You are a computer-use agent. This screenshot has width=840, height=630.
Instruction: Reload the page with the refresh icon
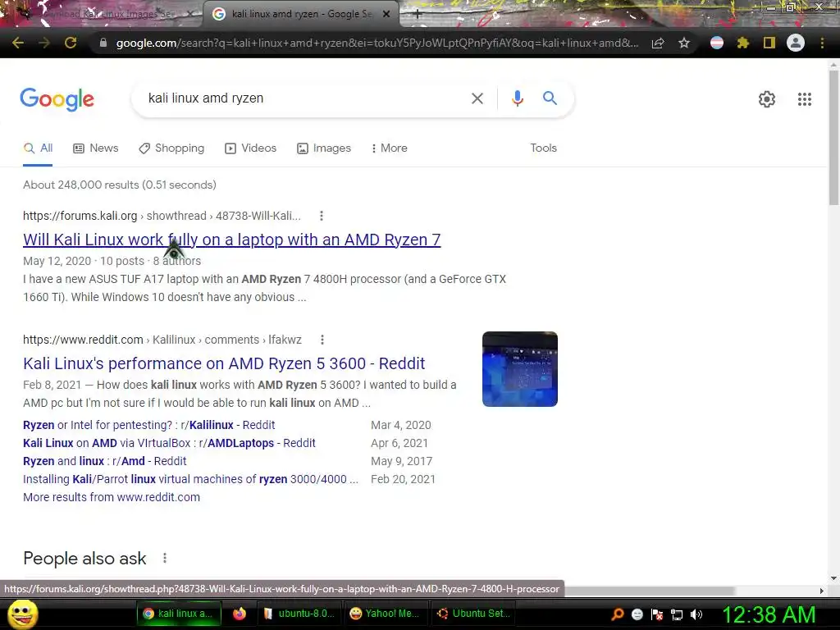click(71, 43)
